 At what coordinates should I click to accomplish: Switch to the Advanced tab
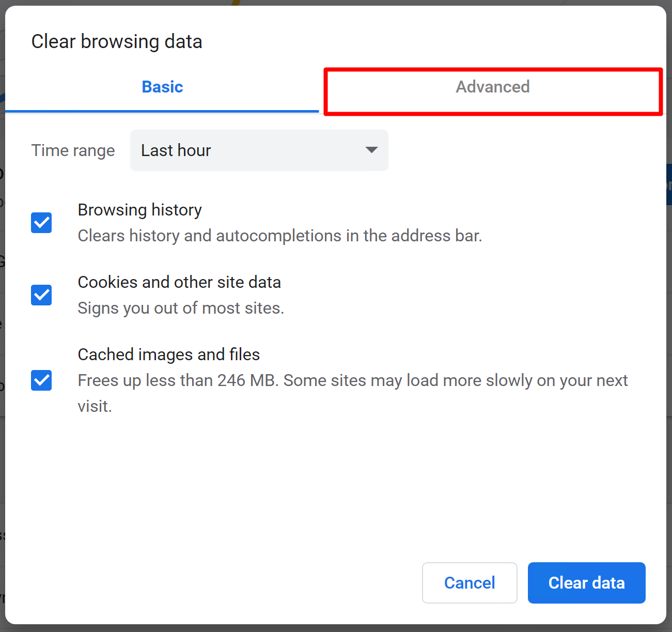coord(492,87)
